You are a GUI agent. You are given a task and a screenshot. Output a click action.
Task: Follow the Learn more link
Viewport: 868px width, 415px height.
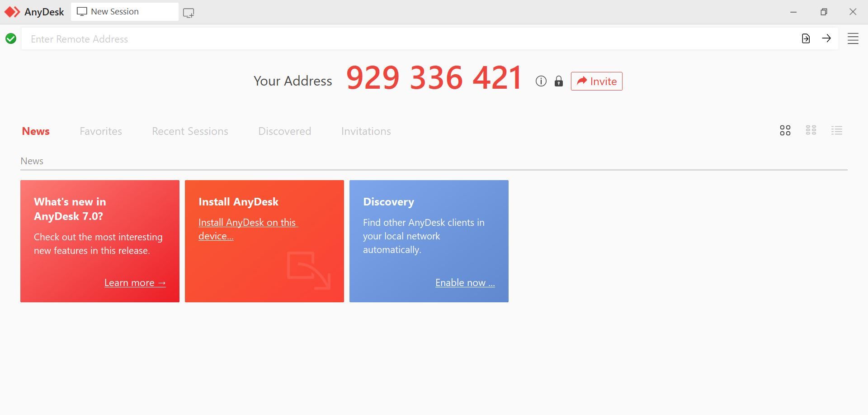pos(135,283)
